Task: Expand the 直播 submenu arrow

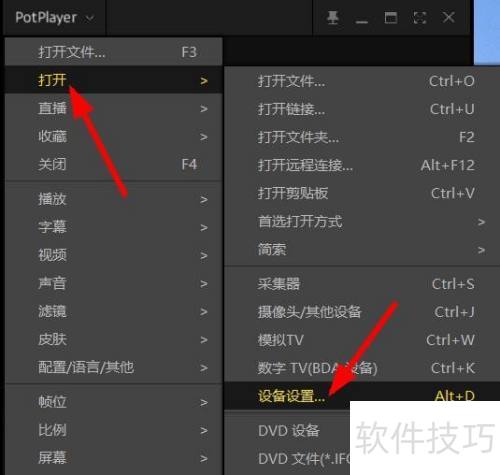Action: point(204,109)
